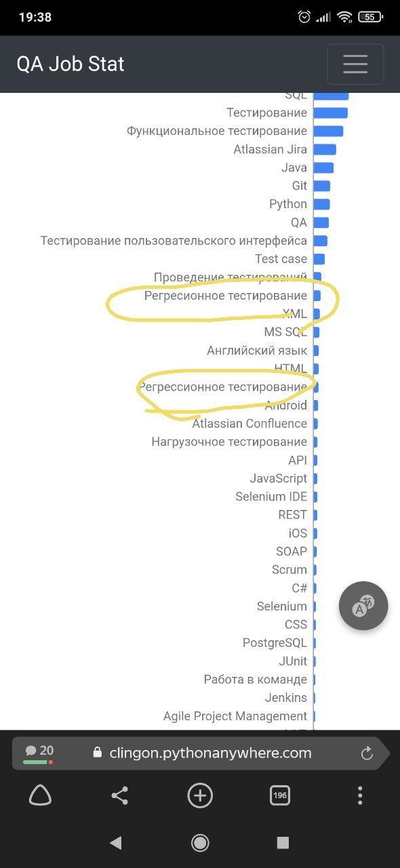Tap the Java chart bar
Screen dimensions: 400x868
(x=323, y=167)
